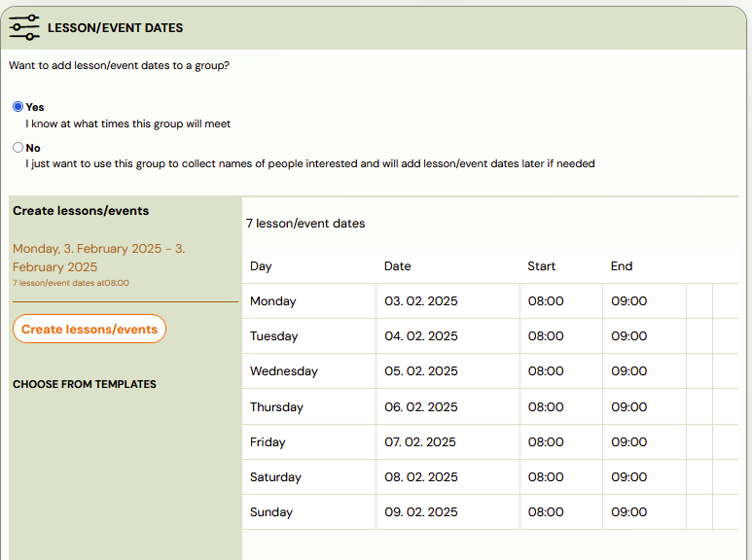Click Monday's 09:00 end time

coord(628,301)
